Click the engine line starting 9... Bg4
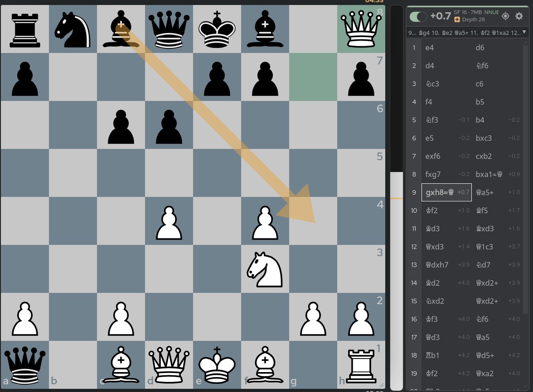This screenshot has height=392, width=533. point(464,33)
